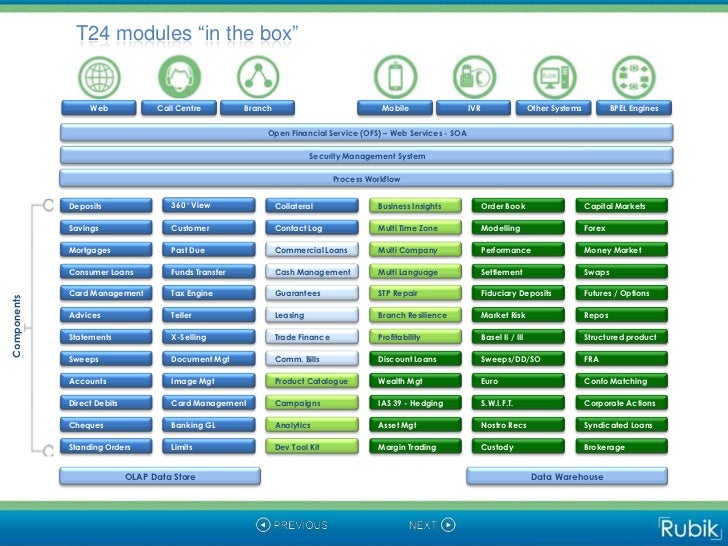Open the Commercial Loans module

coord(312,250)
